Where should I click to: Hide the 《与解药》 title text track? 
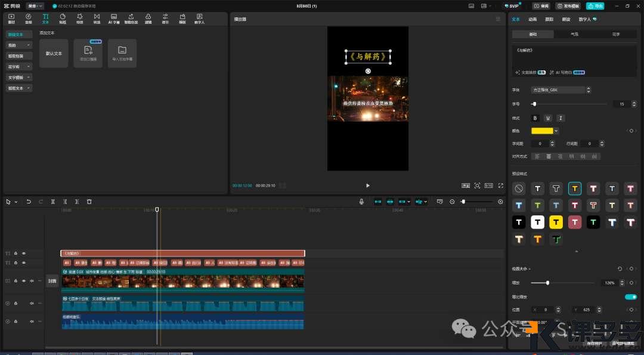tap(24, 254)
